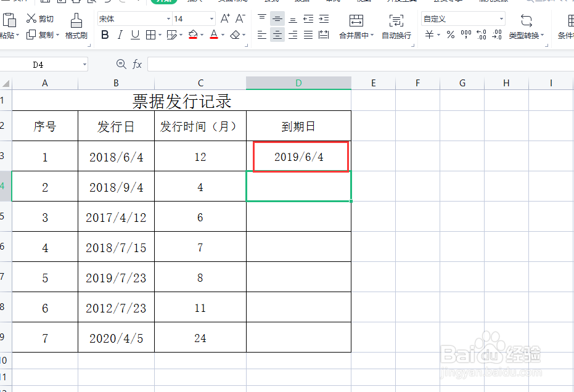The height and width of the screenshot is (392, 574).
Task: Toggle left horizontal alignment
Action: [262, 35]
